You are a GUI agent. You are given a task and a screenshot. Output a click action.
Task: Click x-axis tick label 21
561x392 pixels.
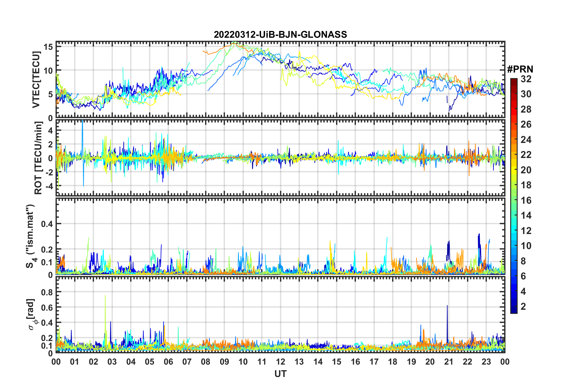(449, 362)
